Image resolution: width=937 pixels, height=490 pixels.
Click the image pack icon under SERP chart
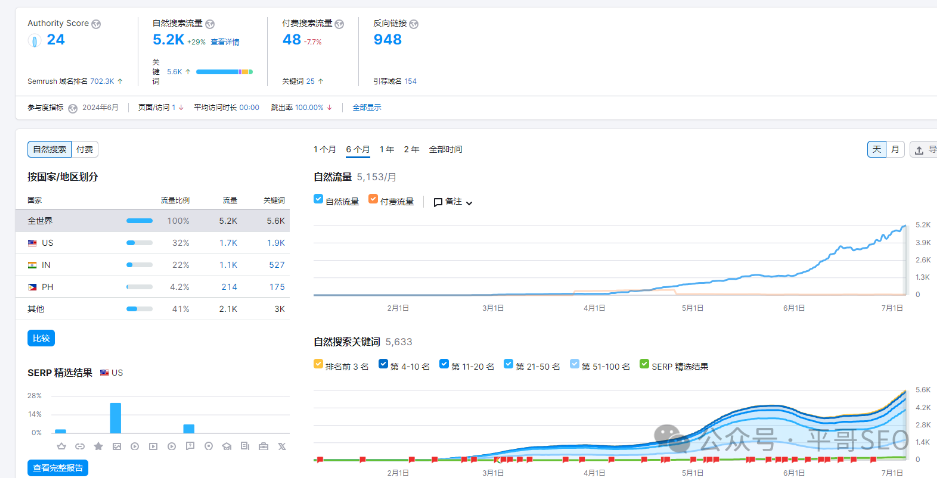click(x=116, y=445)
